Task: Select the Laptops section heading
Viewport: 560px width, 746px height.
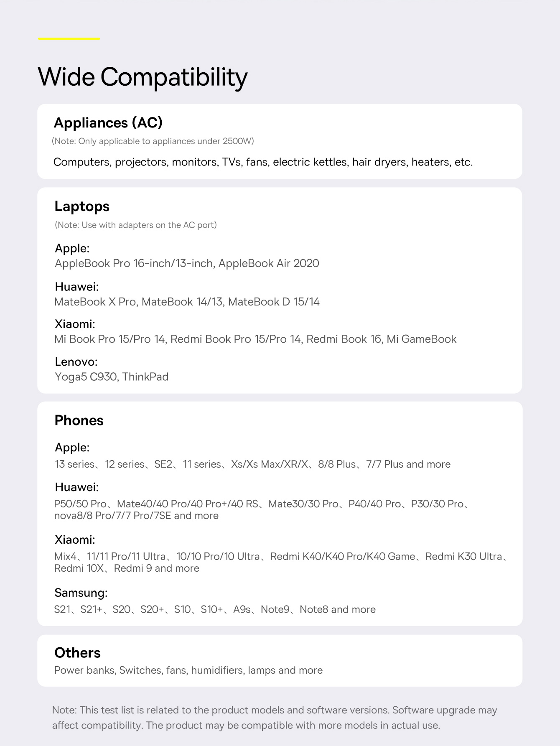Action: pyautogui.click(x=82, y=206)
